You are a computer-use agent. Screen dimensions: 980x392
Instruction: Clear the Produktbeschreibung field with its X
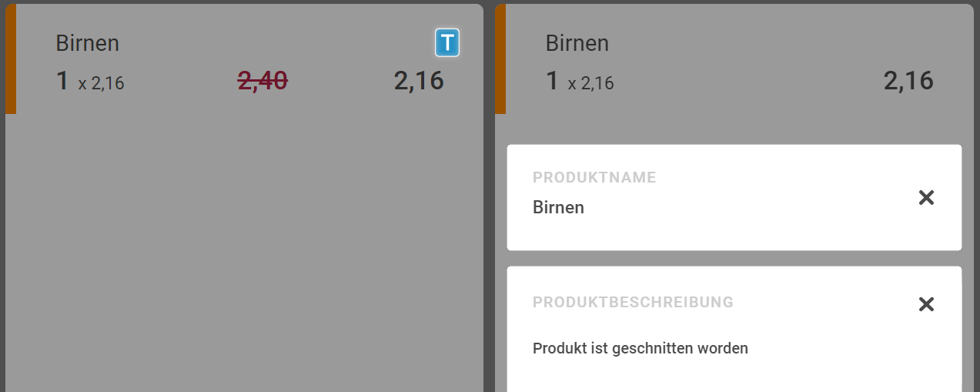pos(926,304)
